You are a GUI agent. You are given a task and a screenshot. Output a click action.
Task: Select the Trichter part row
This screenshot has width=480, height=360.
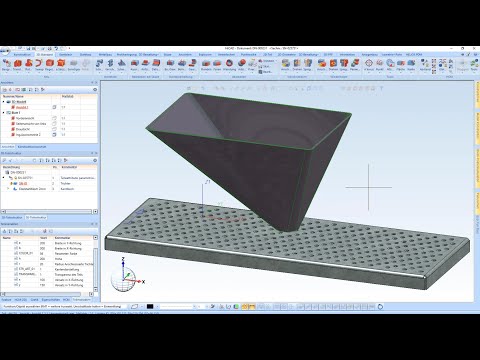point(49,183)
